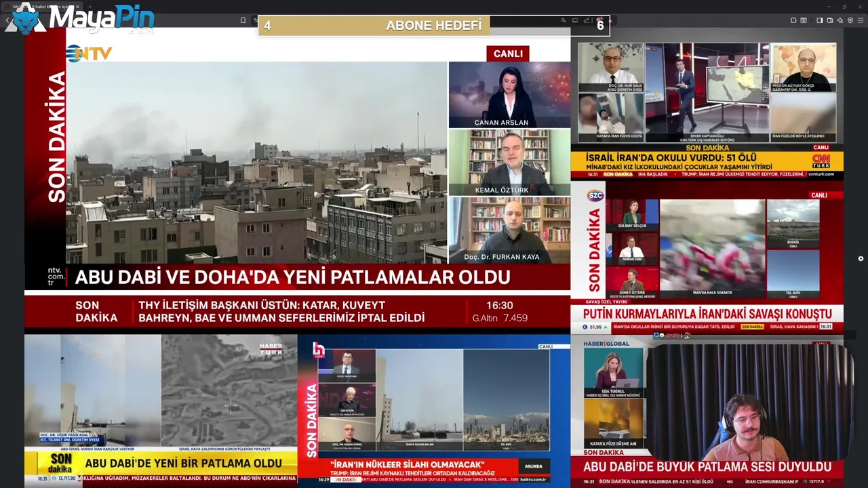The width and height of the screenshot is (868, 488).
Task: Click 'İRAN'IN NÜKLEER SİLAHI OLMAYACAK' Halk TV banner
Action: tap(407, 464)
